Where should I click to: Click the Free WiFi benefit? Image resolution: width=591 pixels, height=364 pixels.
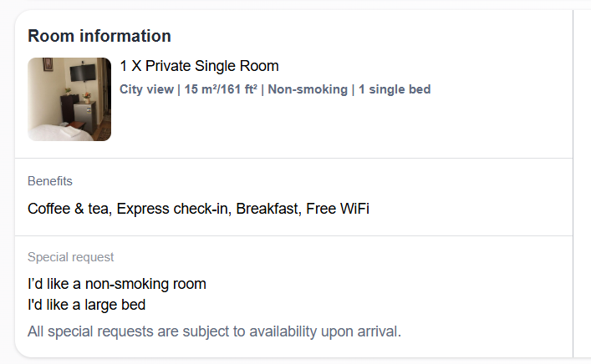tap(338, 209)
